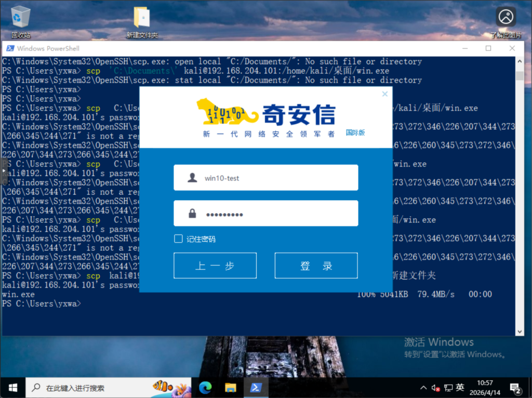This screenshot has width=532, height=398.
Task: Click the muted volume icon in system tray
Action: pyautogui.click(x=435, y=387)
